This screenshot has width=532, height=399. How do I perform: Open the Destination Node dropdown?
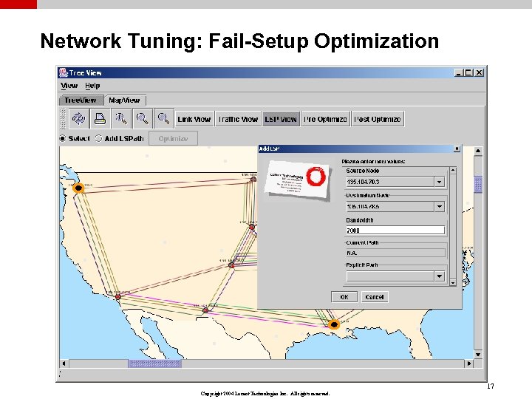point(440,206)
